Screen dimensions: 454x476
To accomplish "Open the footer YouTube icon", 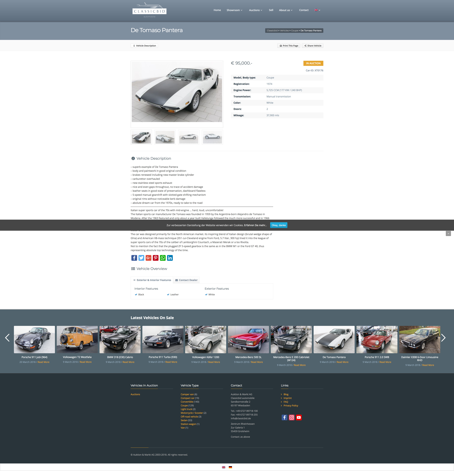I will (x=299, y=417).
